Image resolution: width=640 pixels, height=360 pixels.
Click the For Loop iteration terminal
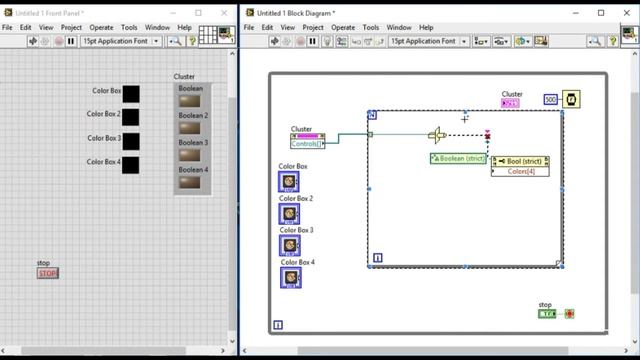click(378, 258)
